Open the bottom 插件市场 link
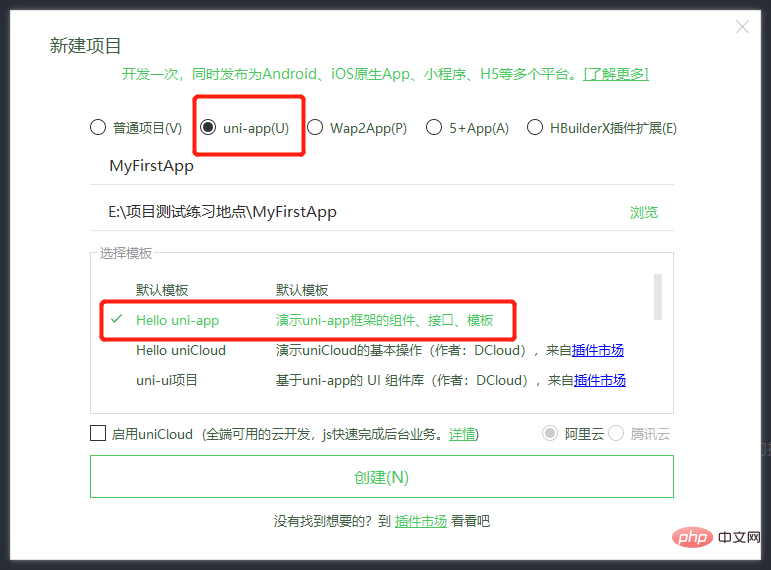This screenshot has height=570, width=771. point(420,521)
